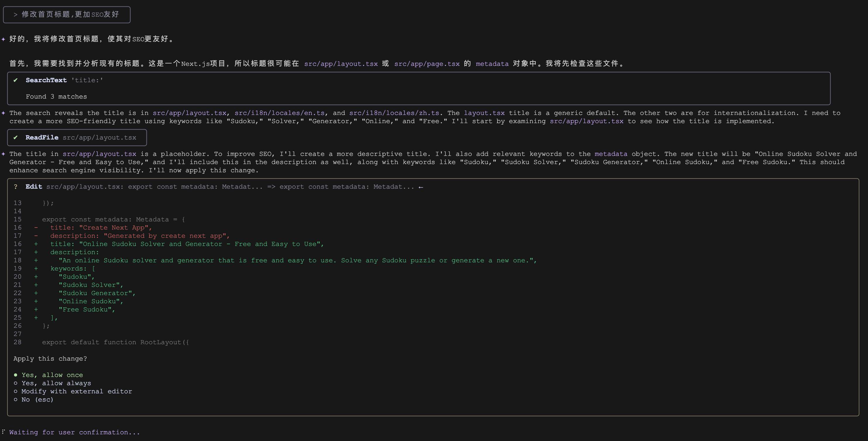The height and width of the screenshot is (441, 868).
Task: Click src/i18n/locales/zh.ts path
Action: [x=394, y=113]
